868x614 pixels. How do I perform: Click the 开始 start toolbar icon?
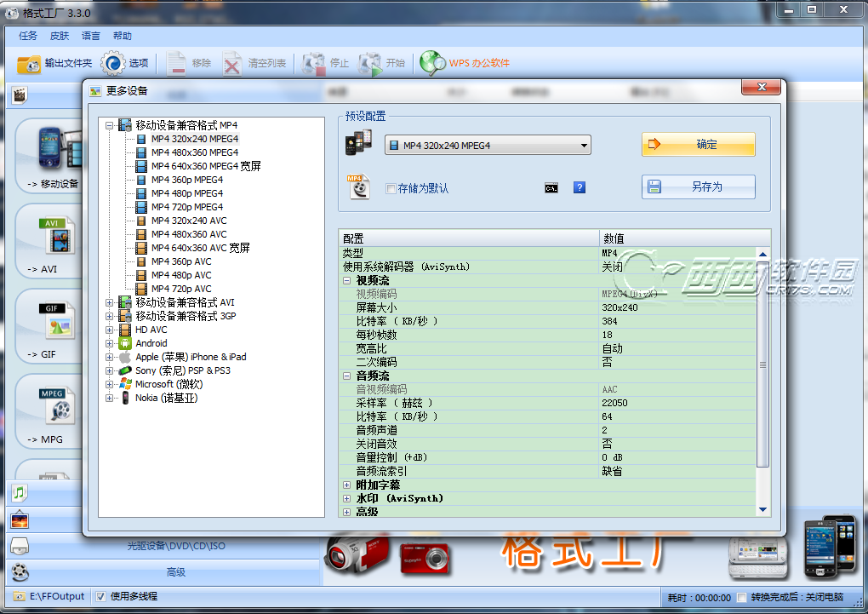370,64
